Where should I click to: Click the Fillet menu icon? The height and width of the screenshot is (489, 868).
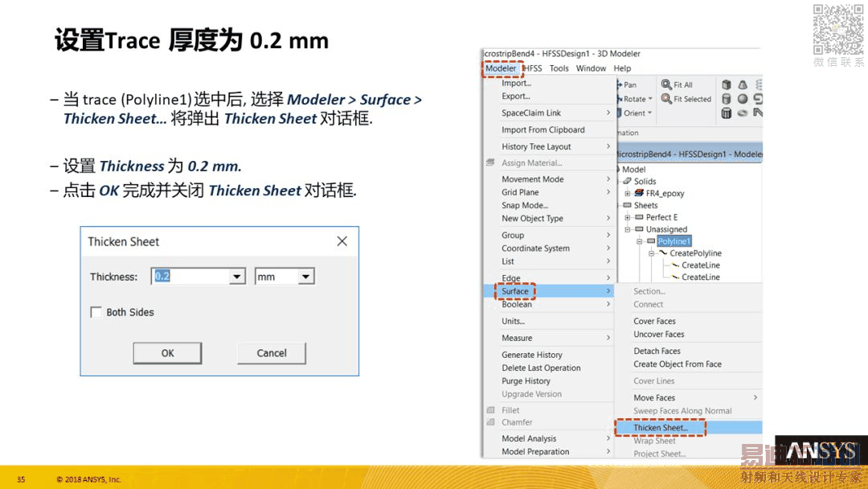click(x=490, y=410)
